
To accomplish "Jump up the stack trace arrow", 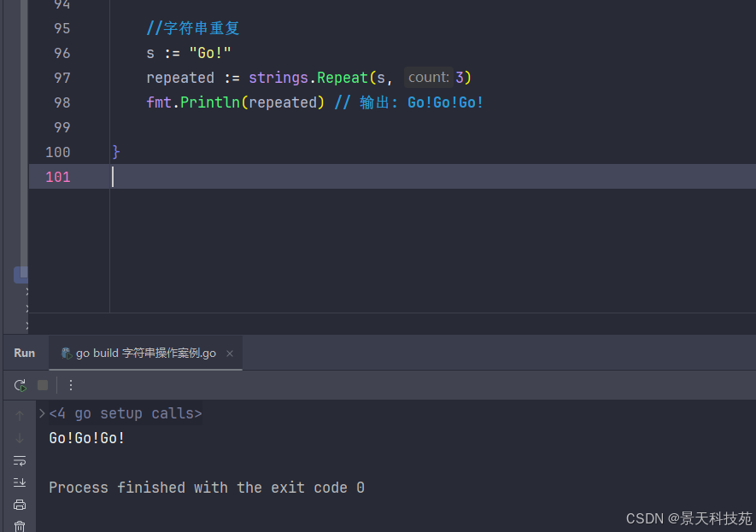I will pyautogui.click(x=20, y=416).
